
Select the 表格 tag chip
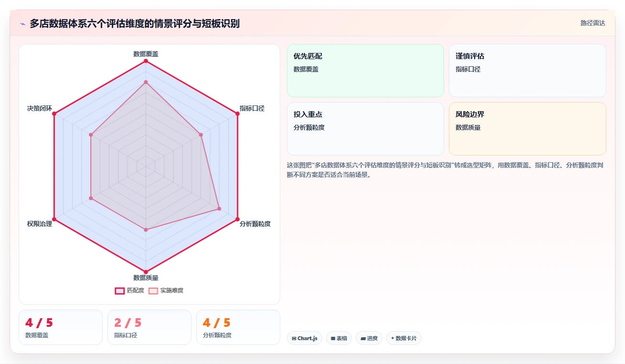[339, 338]
